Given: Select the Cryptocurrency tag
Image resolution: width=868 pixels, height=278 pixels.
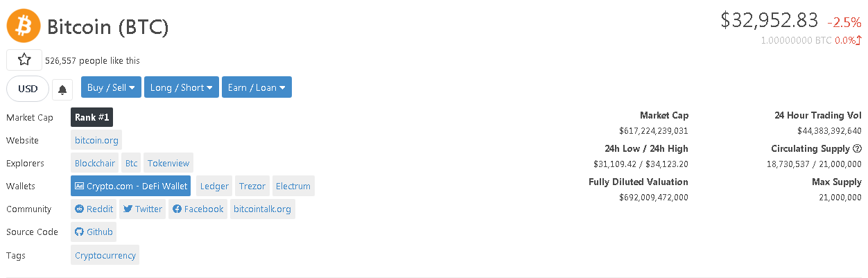Looking at the screenshot, I should (105, 255).
